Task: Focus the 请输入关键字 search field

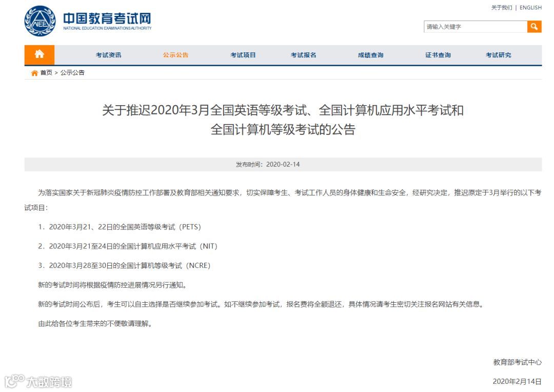Action: coord(475,27)
